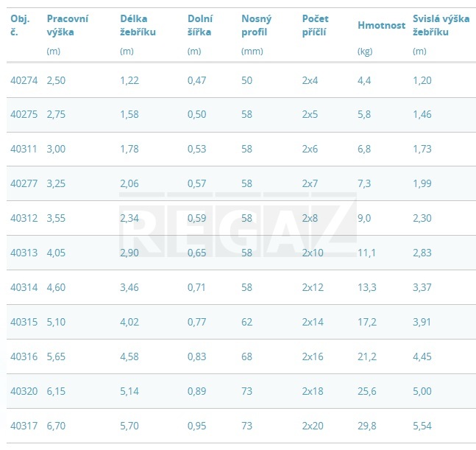This screenshot has width=476, height=450.
Task: Click the Počet příčlí column header
Action: tap(314, 25)
